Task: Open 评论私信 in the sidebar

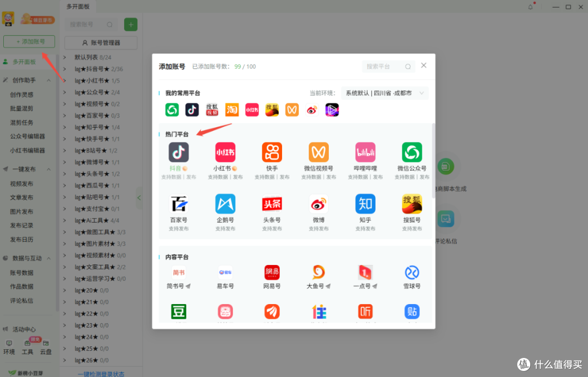Action: 22,300
